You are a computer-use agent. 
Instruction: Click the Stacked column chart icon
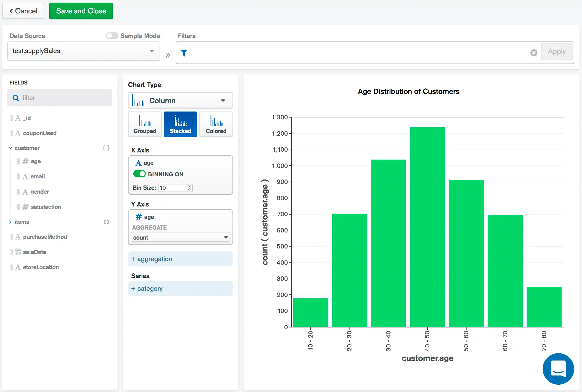[180, 124]
